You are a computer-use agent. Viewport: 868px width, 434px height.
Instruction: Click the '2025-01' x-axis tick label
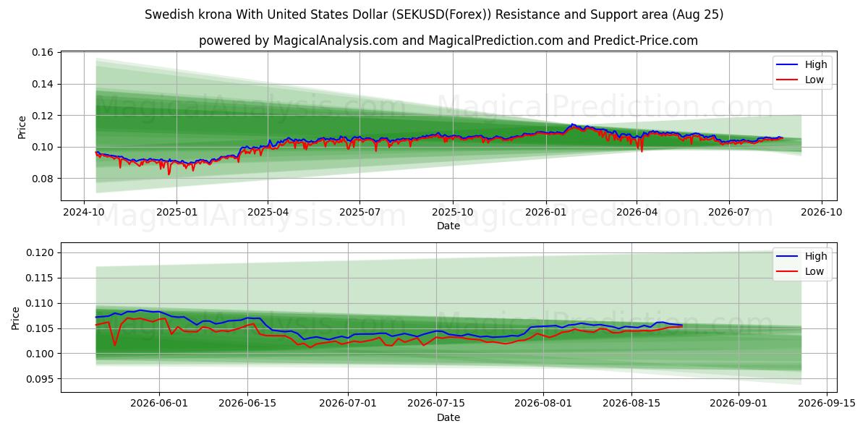[x=176, y=213]
